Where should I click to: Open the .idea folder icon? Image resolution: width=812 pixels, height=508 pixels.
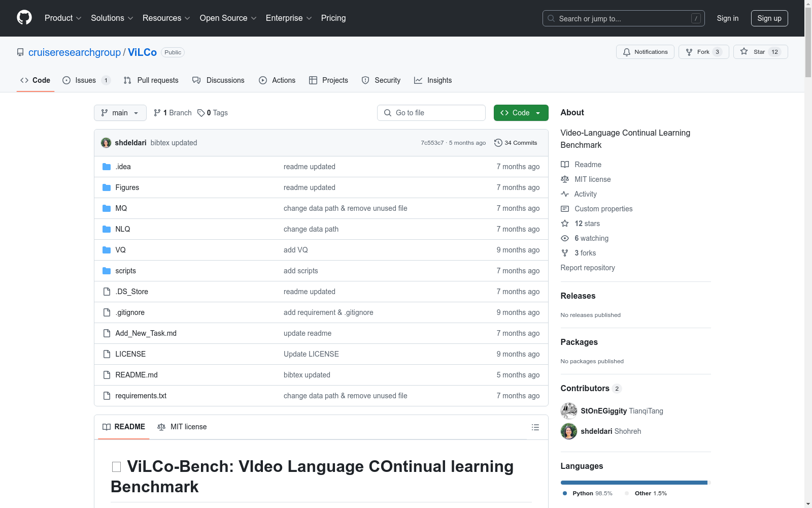click(107, 167)
